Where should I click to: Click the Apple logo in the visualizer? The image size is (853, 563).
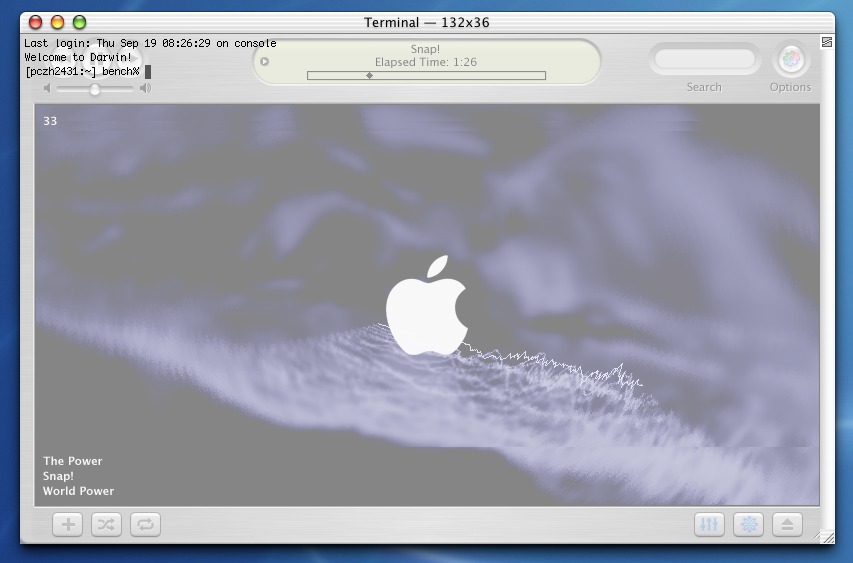tap(426, 305)
